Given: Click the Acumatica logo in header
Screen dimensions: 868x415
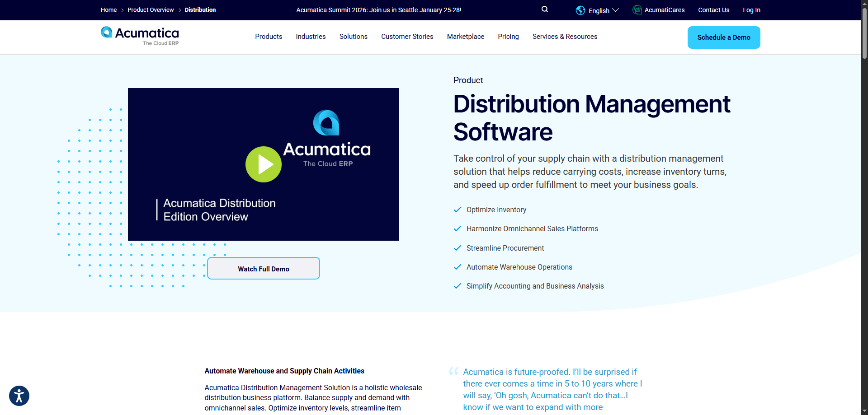Looking at the screenshot, I should click(x=140, y=36).
